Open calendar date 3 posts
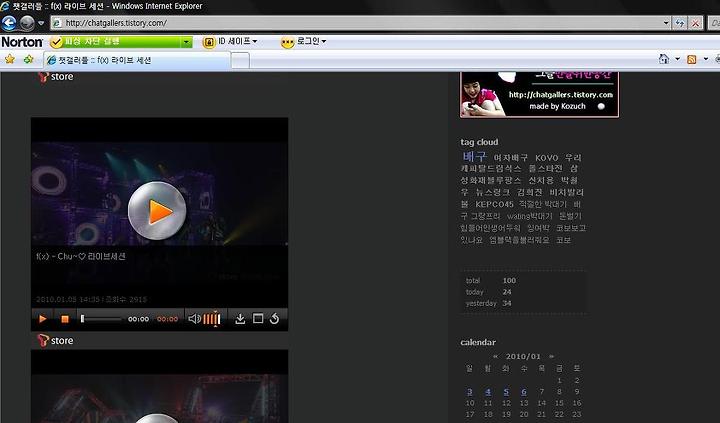The height and width of the screenshot is (423, 720). click(469, 392)
